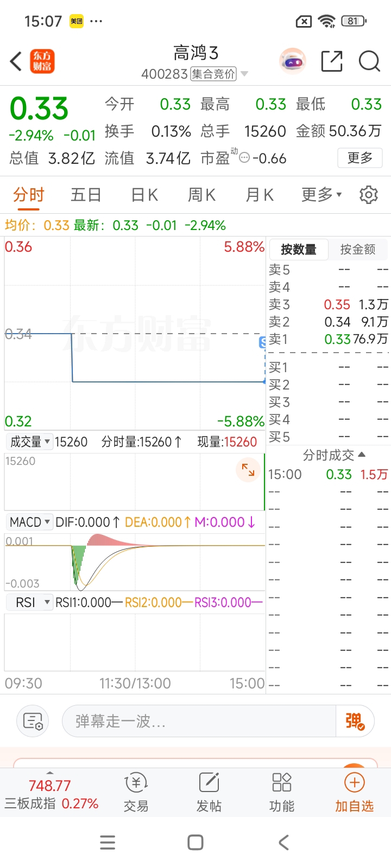Open the share icon in header
Screen dimensions: 391x868
(x=332, y=61)
